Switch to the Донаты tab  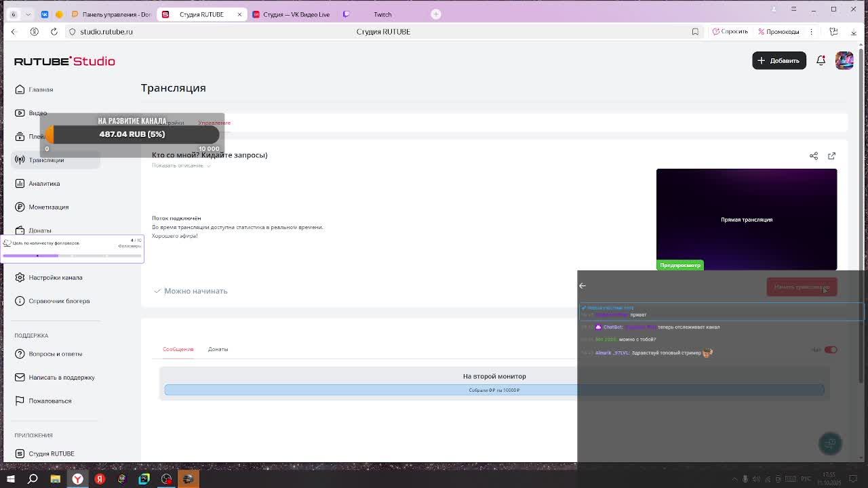click(218, 349)
